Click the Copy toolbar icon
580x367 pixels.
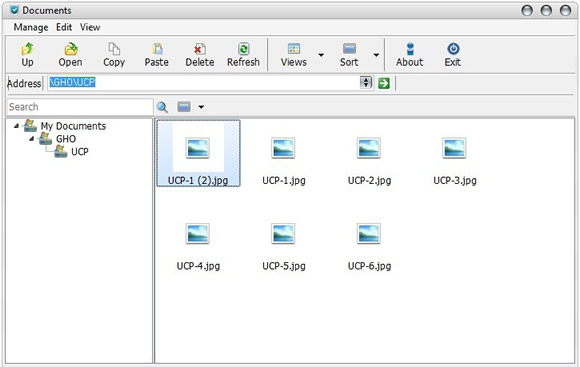pos(114,48)
